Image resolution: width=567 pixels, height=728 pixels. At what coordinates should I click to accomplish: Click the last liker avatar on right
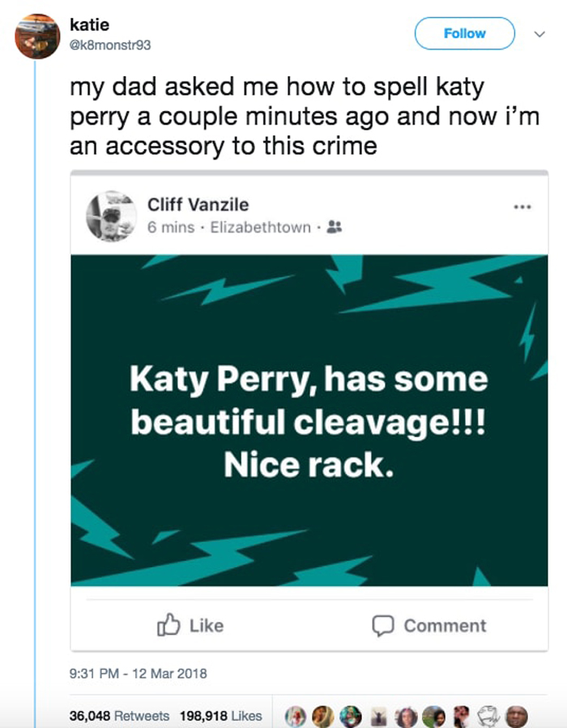[517, 717]
